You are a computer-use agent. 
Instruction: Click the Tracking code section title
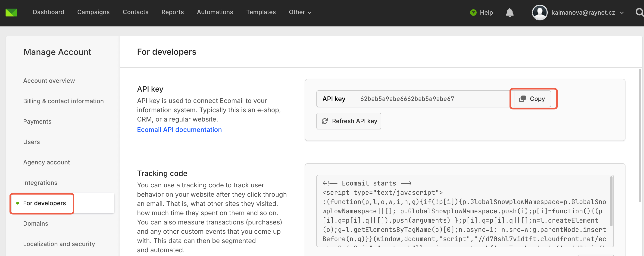click(162, 173)
